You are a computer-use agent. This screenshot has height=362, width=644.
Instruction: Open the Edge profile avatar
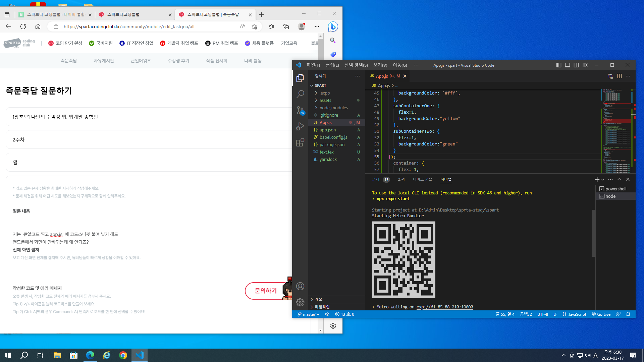coord(302,26)
